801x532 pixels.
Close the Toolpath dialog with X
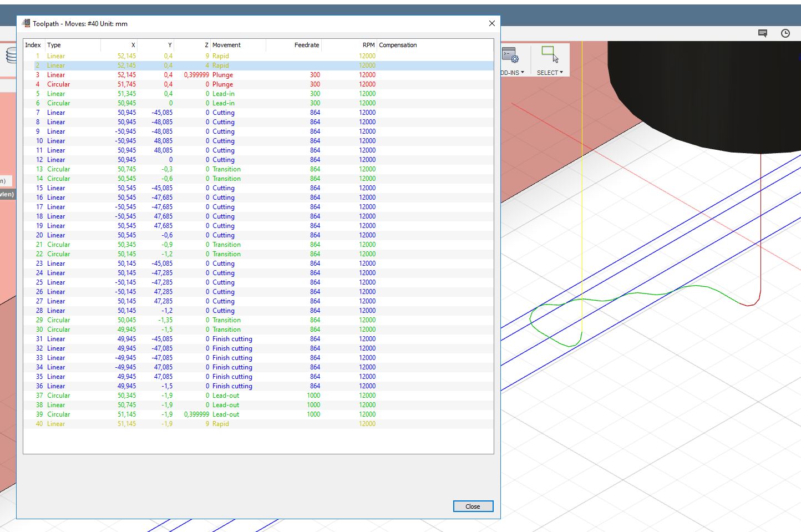(x=491, y=23)
